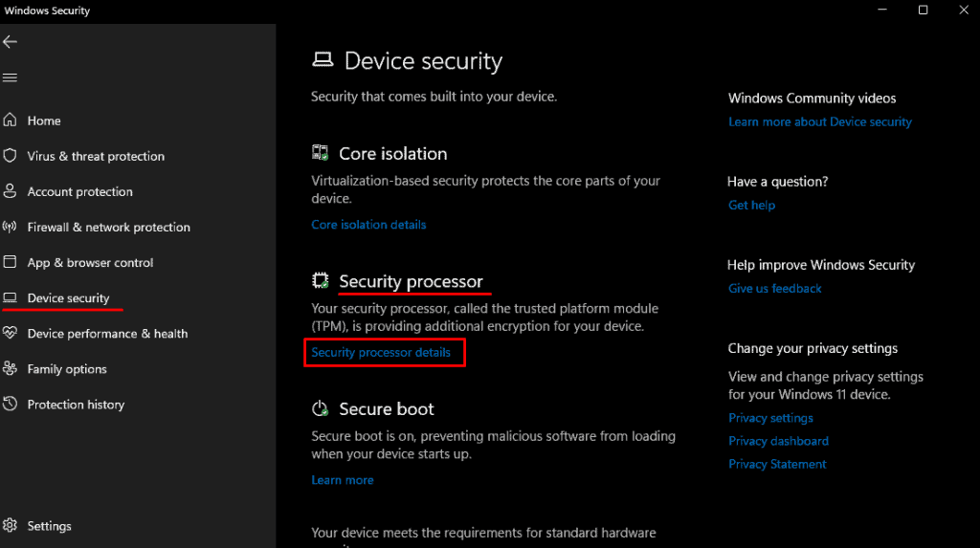Image resolution: width=980 pixels, height=548 pixels.
Task: Open Learn more about Device security
Action: pos(819,122)
